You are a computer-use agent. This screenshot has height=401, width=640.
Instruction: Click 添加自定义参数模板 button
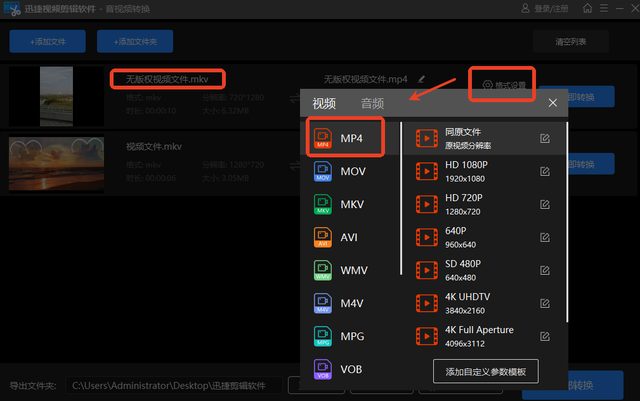point(486,372)
